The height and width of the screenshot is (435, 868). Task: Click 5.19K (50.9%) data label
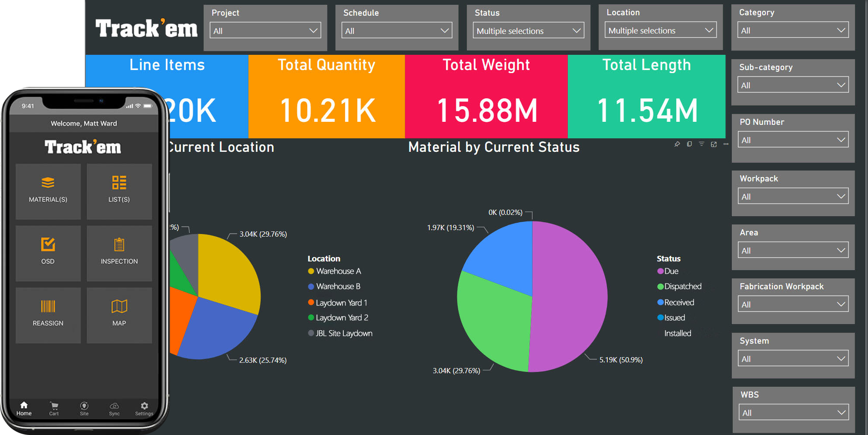[621, 360]
